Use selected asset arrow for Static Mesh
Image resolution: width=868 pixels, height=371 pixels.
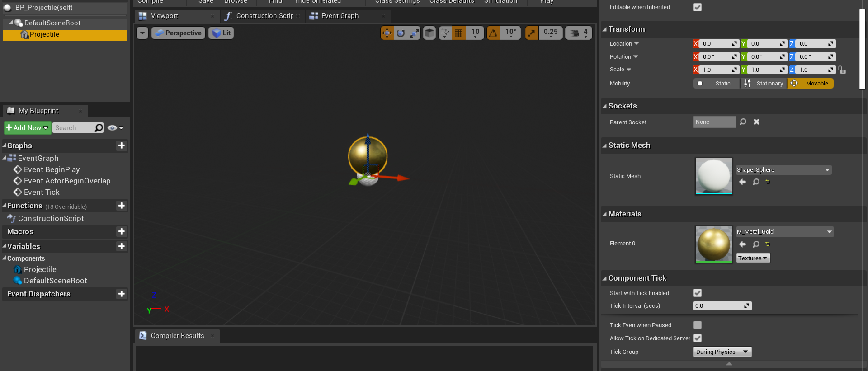tap(742, 182)
